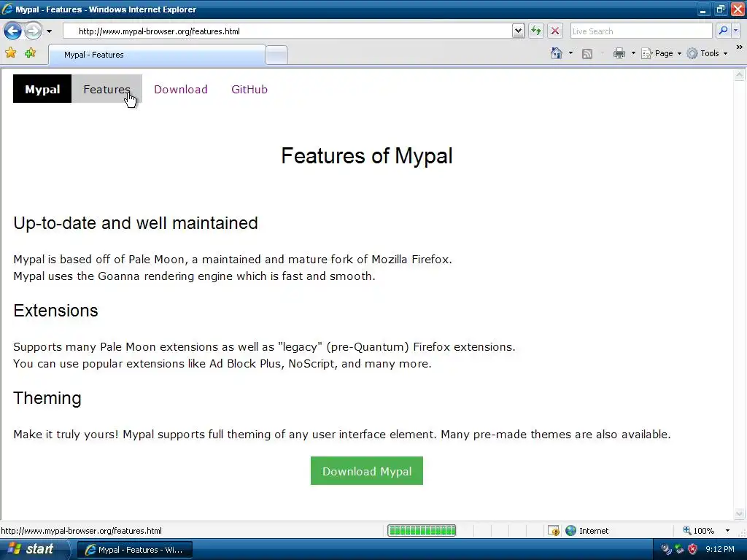The image size is (747, 560).
Task: Click the Live Search input box
Action: click(x=641, y=31)
